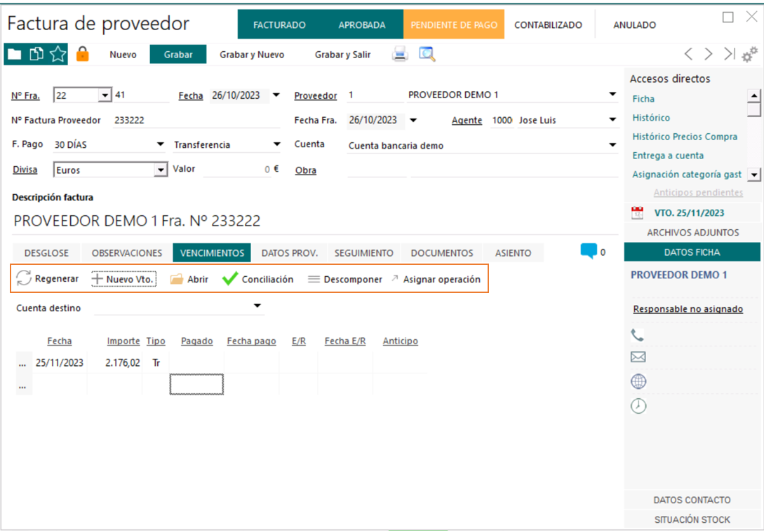Screen dimensions: 764x532
Task: Click the ellipsis on the empty row
Action: click(22, 386)
